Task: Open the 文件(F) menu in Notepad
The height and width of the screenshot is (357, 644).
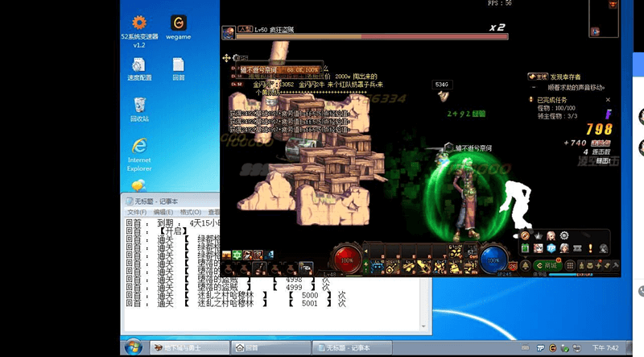Action: 137,212
